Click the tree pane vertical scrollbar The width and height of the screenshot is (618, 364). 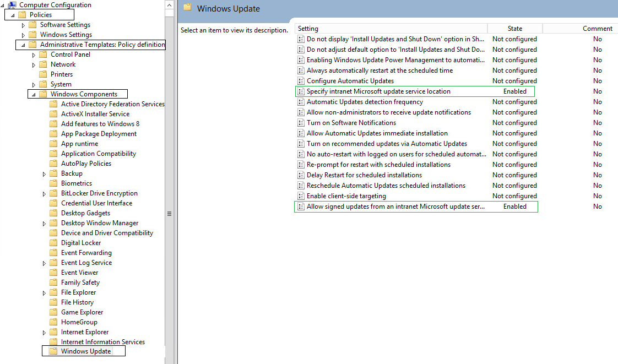pyautogui.click(x=170, y=213)
